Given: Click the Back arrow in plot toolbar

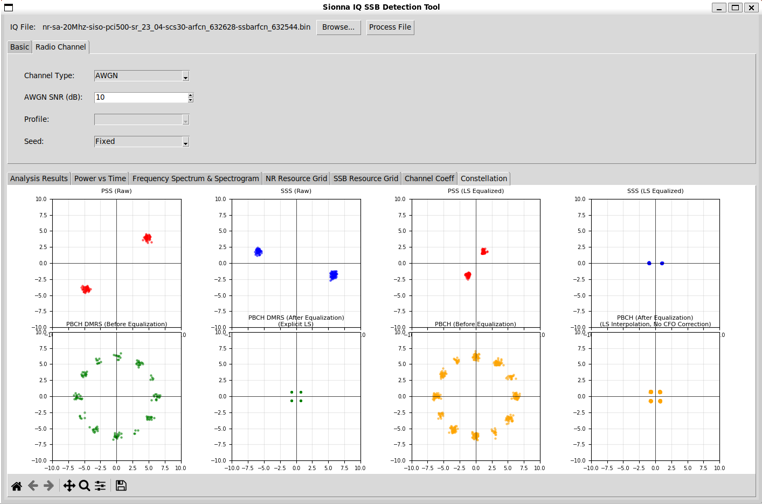Looking at the screenshot, I should (x=33, y=486).
